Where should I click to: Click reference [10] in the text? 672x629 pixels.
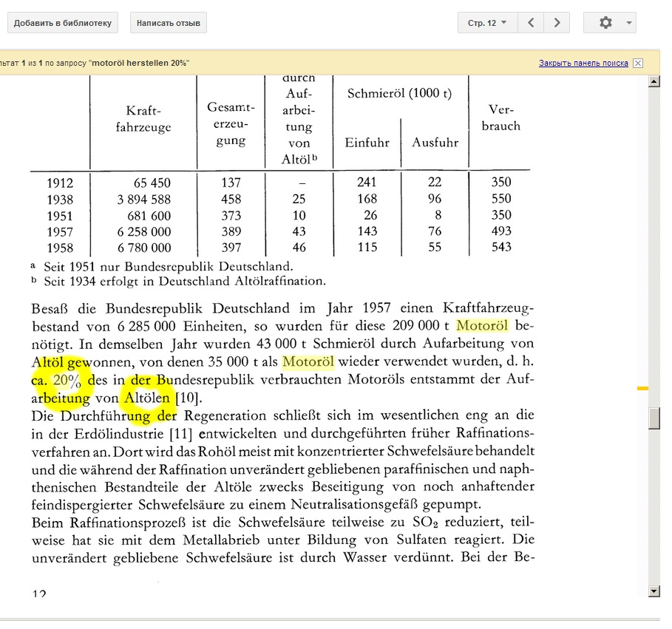187,398
